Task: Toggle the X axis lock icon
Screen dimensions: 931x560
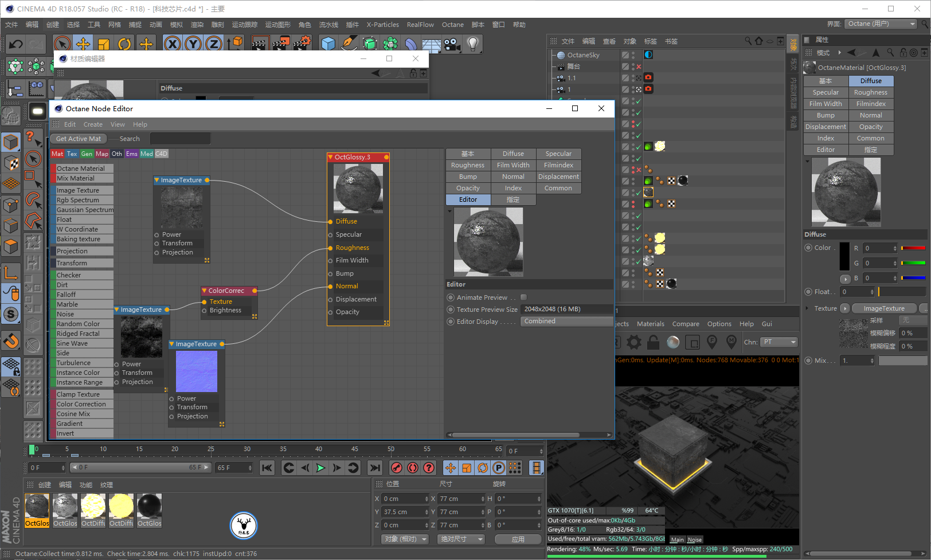Action: pos(173,44)
